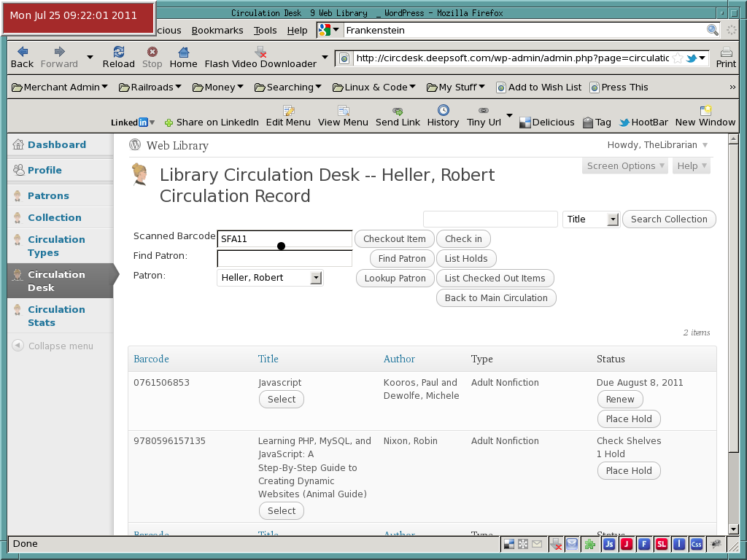747x560 pixels.
Task: Open the Title search-type dropdown
Action: tap(591, 219)
